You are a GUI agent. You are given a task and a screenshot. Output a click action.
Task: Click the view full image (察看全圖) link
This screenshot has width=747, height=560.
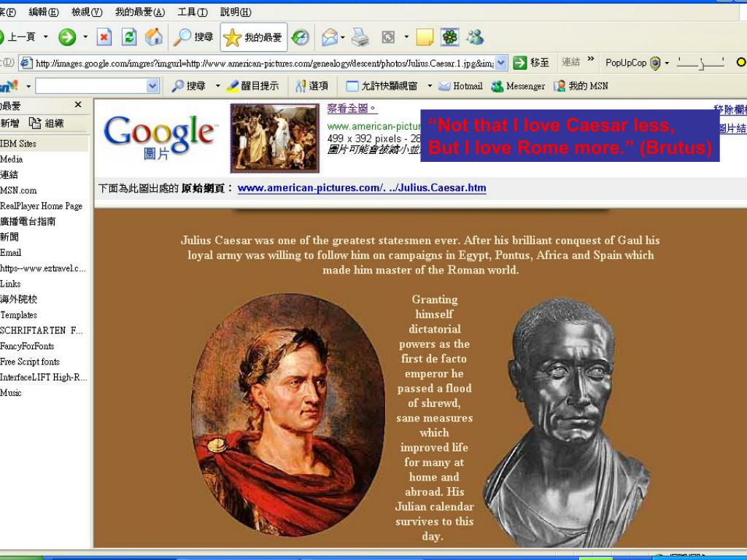pos(352,108)
